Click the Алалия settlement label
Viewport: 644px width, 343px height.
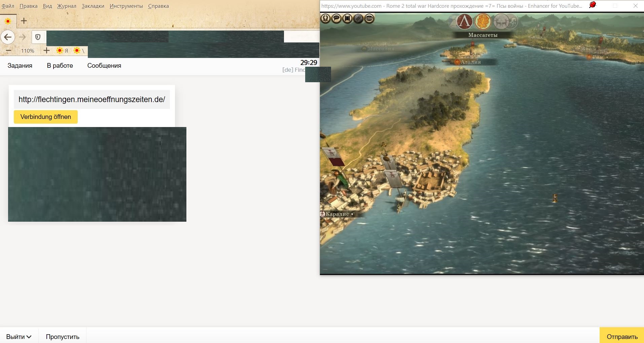click(x=470, y=62)
